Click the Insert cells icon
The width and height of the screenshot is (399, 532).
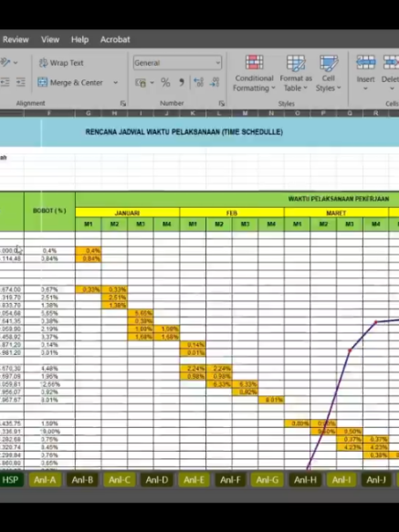point(365,63)
